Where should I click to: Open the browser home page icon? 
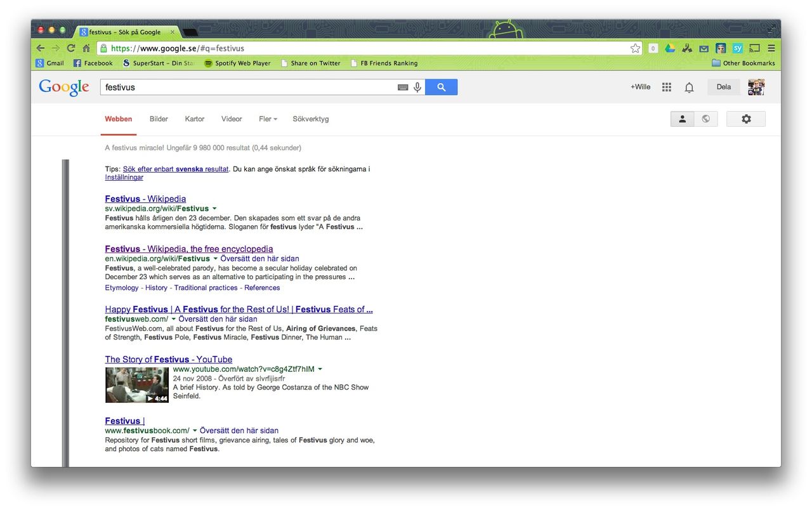tap(86, 48)
